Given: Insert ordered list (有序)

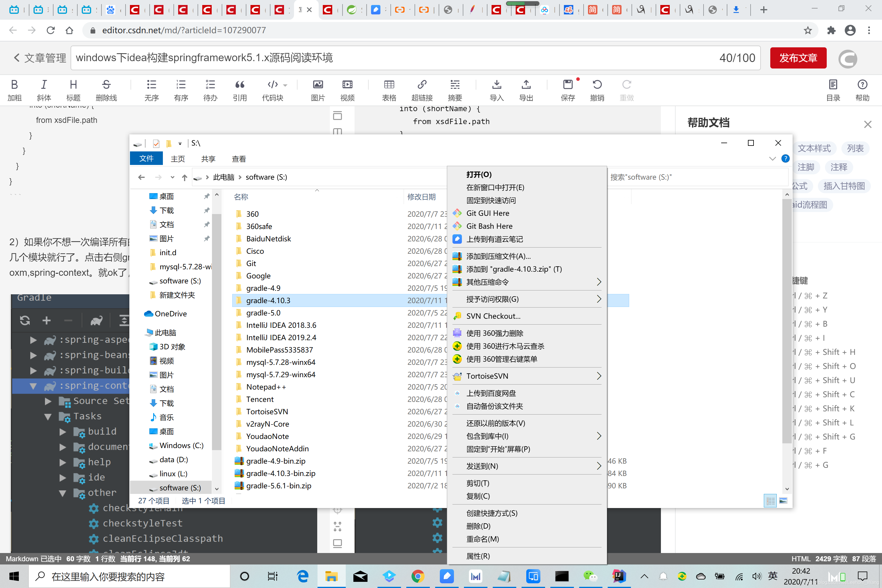Looking at the screenshot, I should [181, 90].
